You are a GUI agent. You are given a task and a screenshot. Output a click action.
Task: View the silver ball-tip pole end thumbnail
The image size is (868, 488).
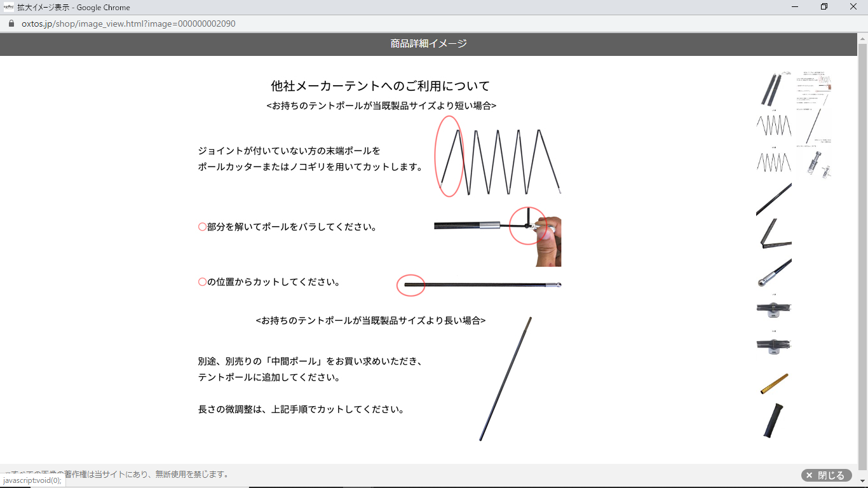coord(773,273)
